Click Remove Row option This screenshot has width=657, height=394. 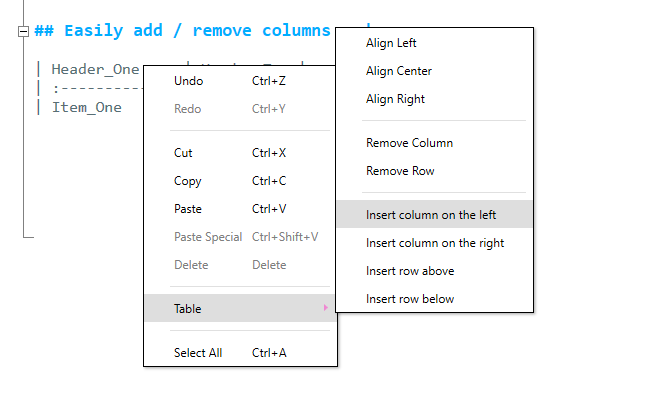point(435,171)
